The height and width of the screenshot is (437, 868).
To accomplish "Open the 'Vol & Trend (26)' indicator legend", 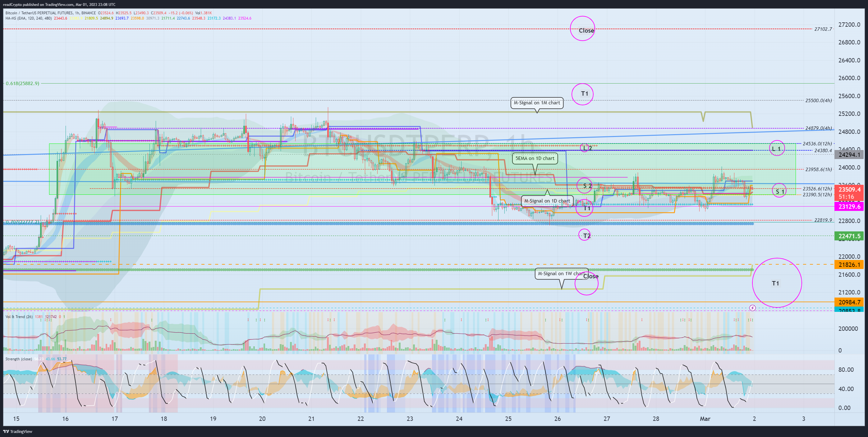I will pyautogui.click(x=19, y=317).
